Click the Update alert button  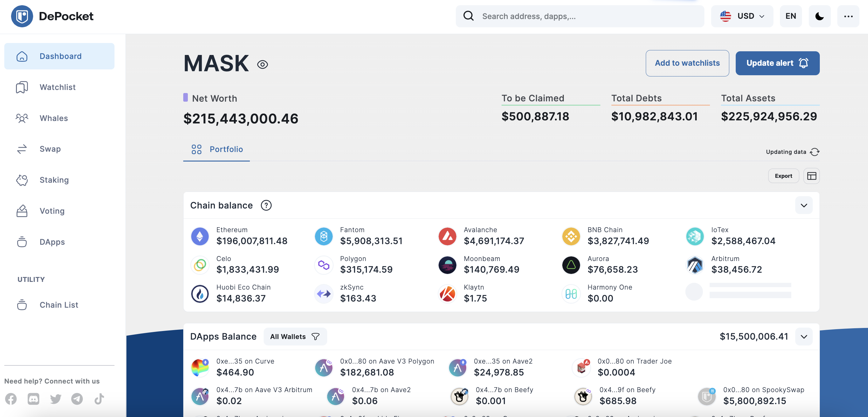[777, 63]
